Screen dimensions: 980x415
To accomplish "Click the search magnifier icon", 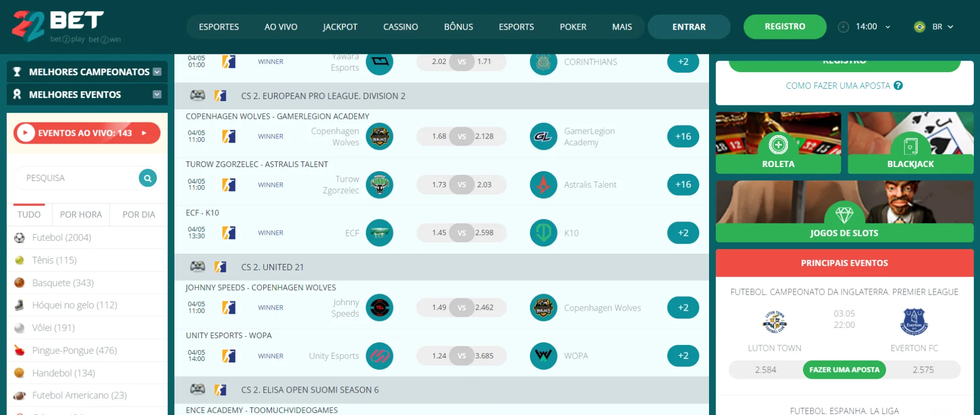I will click(148, 178).
